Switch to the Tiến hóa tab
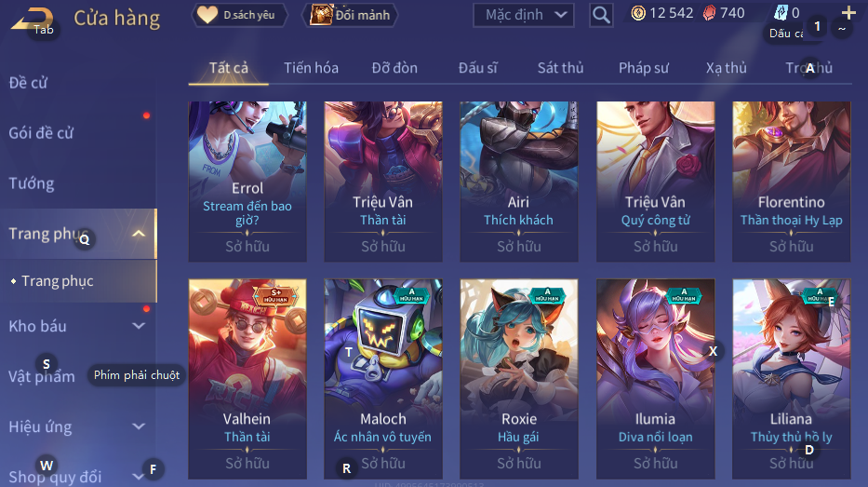 (311, 68)
